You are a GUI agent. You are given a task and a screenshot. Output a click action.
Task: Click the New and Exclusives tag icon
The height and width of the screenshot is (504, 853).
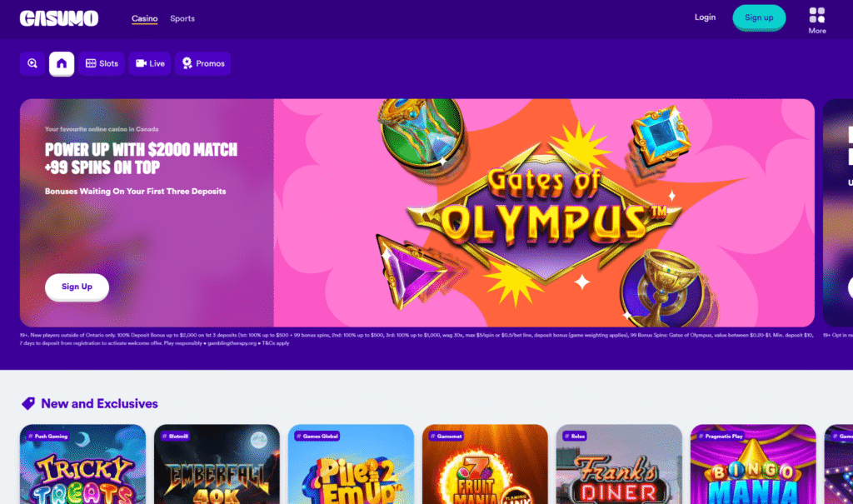click(27, 403)
